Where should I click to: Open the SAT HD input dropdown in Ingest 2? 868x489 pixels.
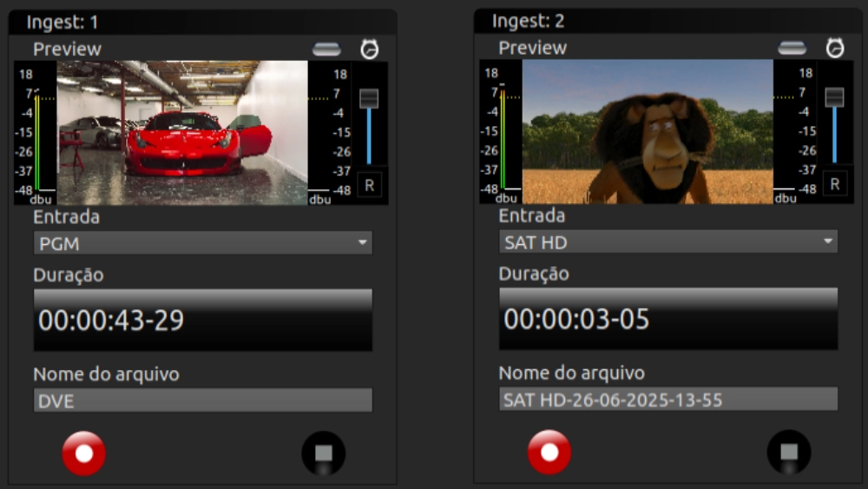coord(668,242)
